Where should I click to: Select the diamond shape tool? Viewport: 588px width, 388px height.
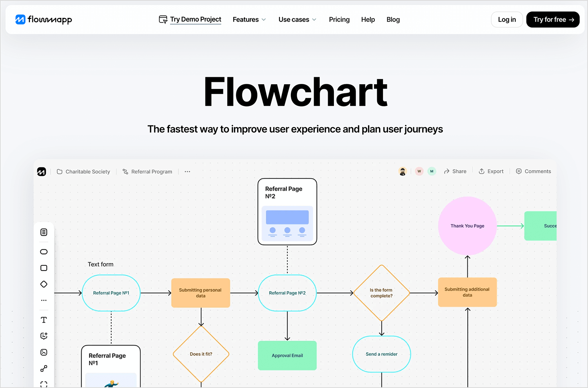(44, 284)
